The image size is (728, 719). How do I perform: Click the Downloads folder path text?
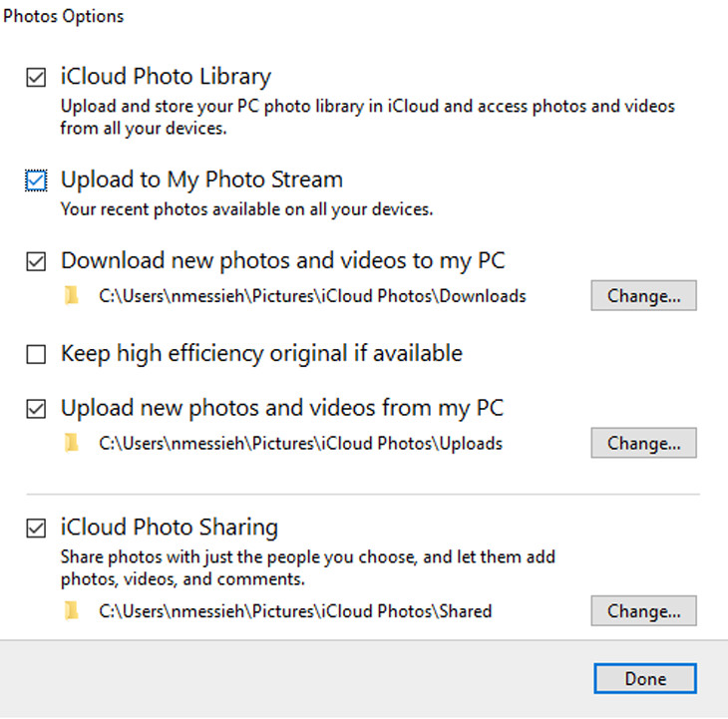[312, 296]
